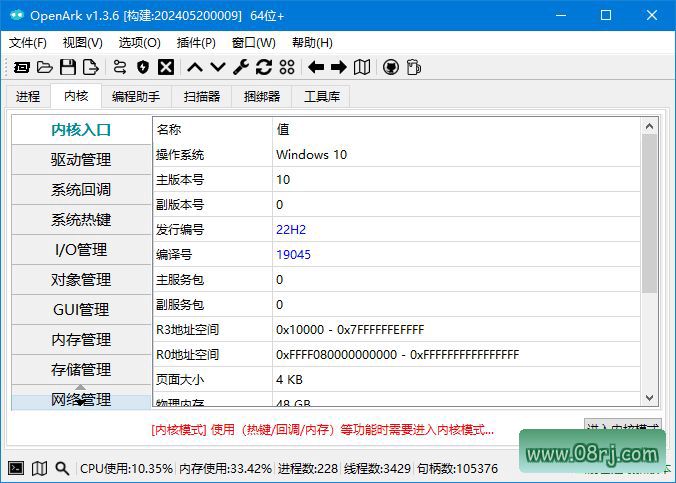
Task: Open the 视图(V) menu
Action: (x=83, y=43)
